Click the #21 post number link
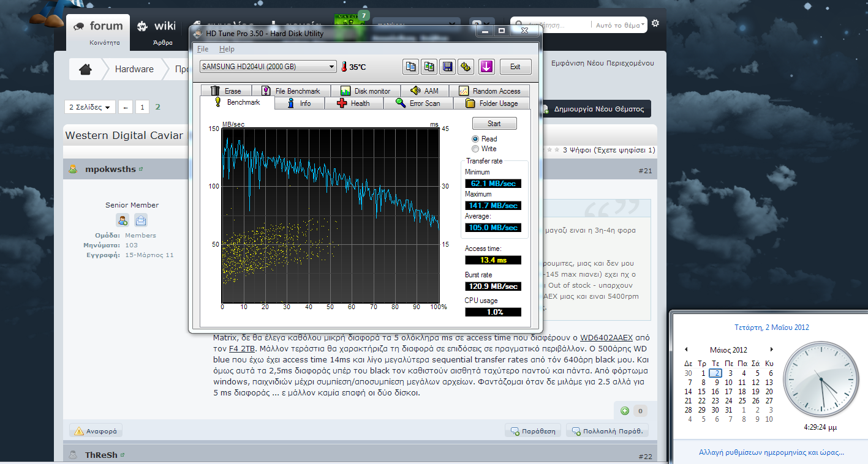 [645, 171]
